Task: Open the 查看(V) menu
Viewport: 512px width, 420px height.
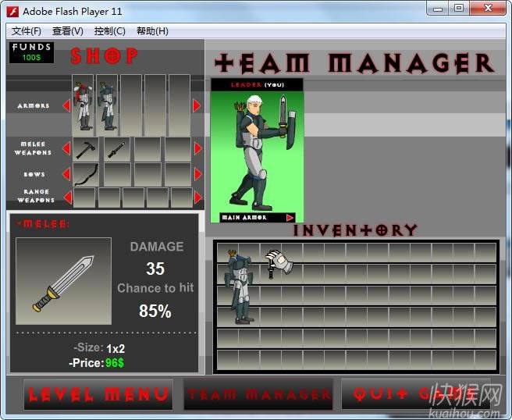Action: [x=67, y=31]
